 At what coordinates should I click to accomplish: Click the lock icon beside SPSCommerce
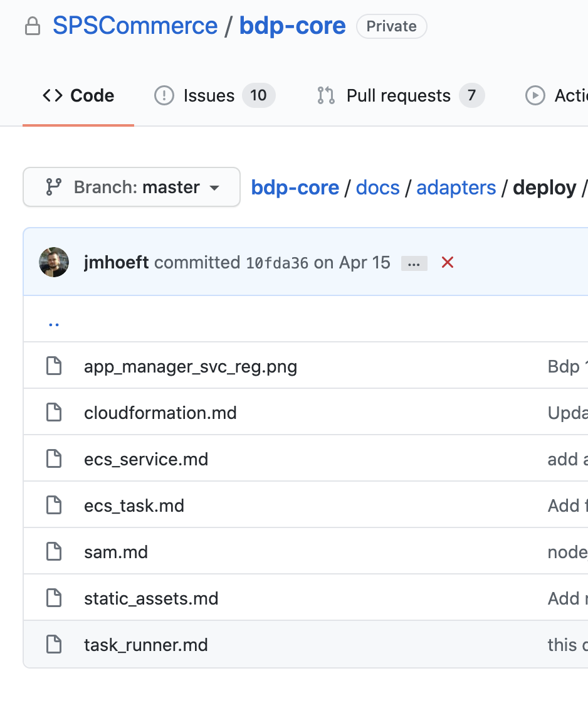click(x=33, y=26)
